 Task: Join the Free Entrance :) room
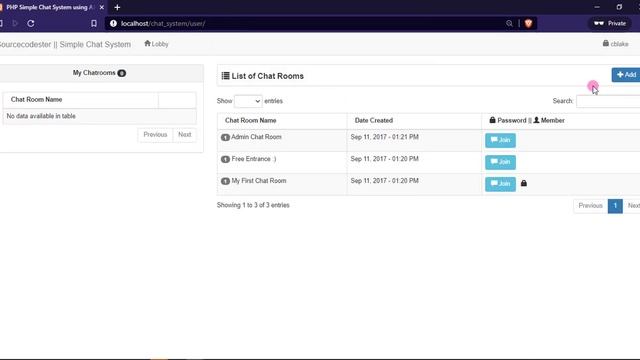tap(500, 162)
